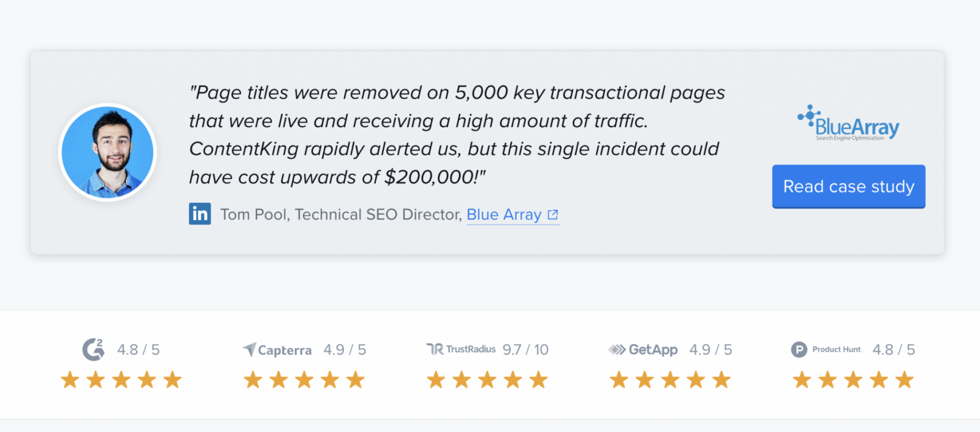Click the first star under G2 rating
This screenshot has height=432, width=980.
70,380
